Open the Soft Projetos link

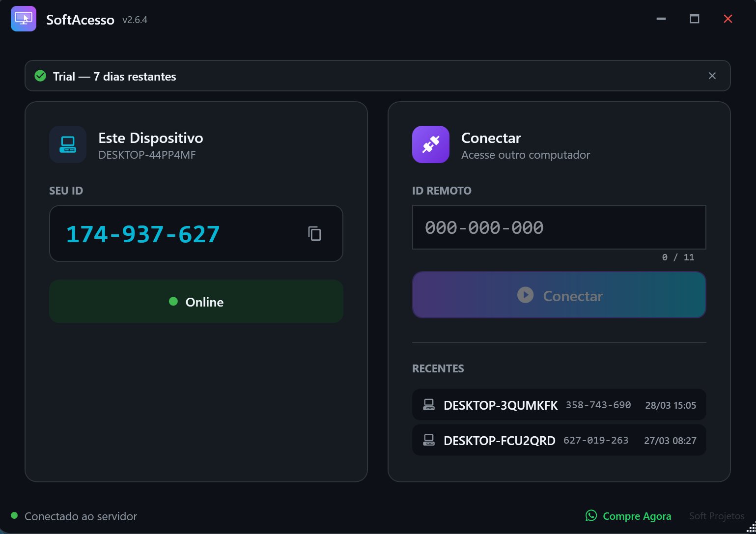716,516
